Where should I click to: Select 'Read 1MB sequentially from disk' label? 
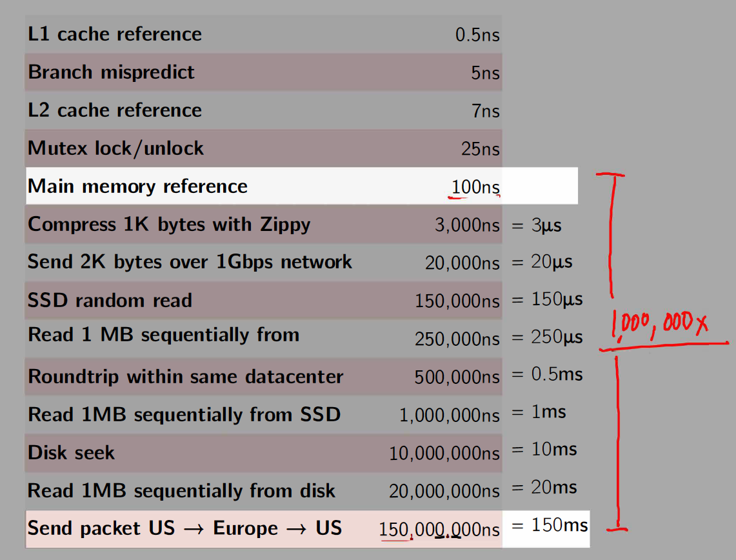(181, 491)
